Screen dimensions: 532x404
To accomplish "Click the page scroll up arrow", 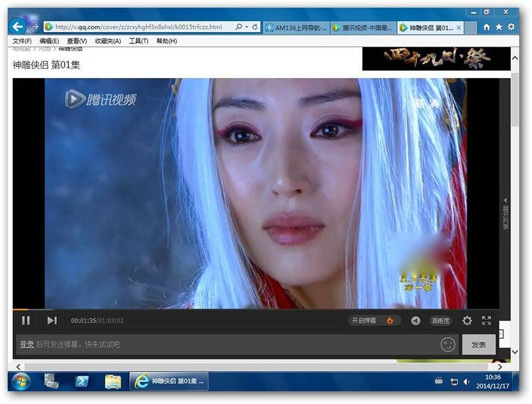I will point(515,58).
